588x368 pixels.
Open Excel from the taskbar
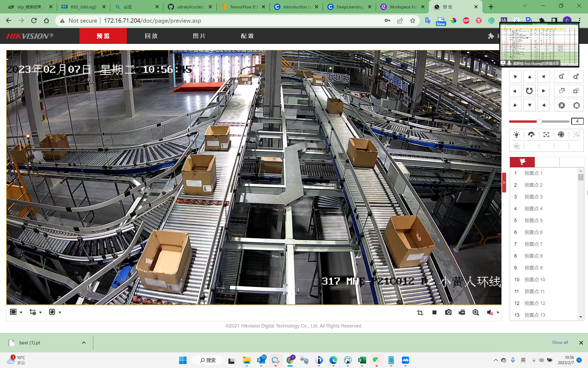(x=362, y=360)
